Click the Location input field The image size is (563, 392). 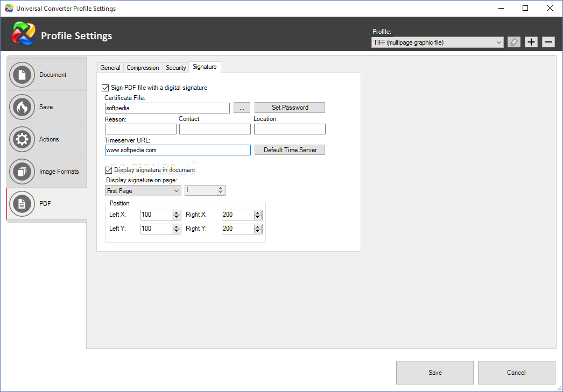coord(290,129)
